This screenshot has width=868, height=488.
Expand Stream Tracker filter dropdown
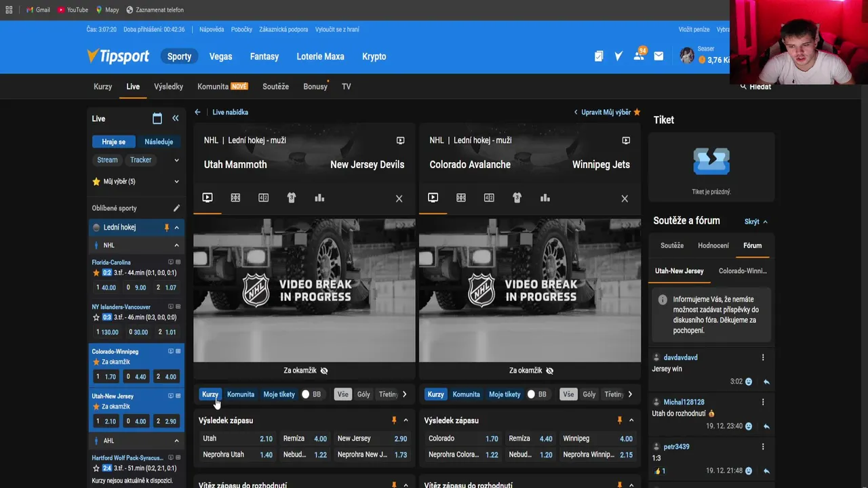[x=176, y=160]
